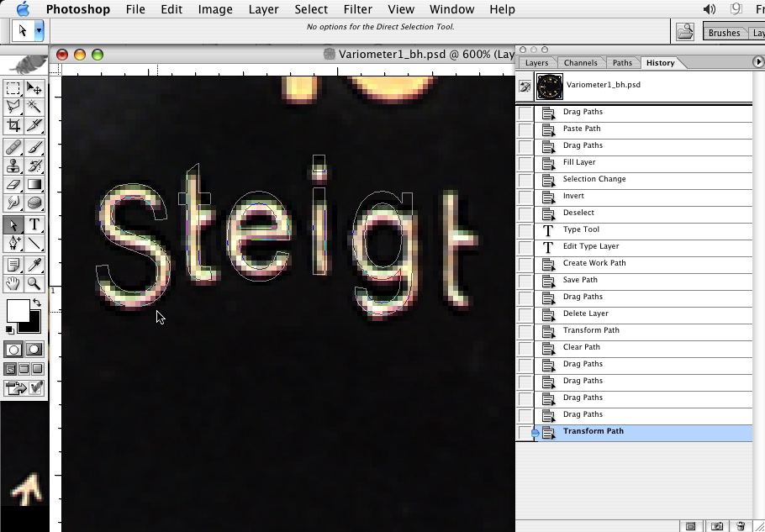Click the foreground color swatch
The width and height of the screenshot is (765, 532).
17,311
